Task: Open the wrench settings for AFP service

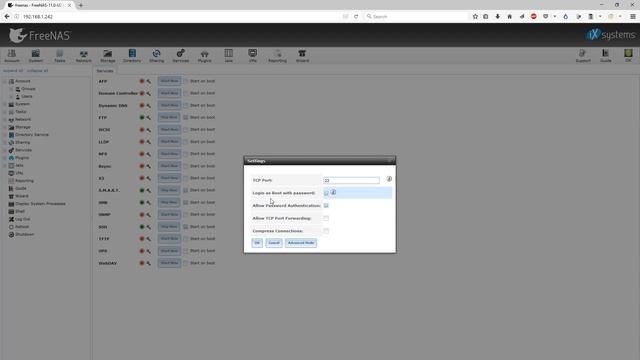Action: tap(149, 81)
